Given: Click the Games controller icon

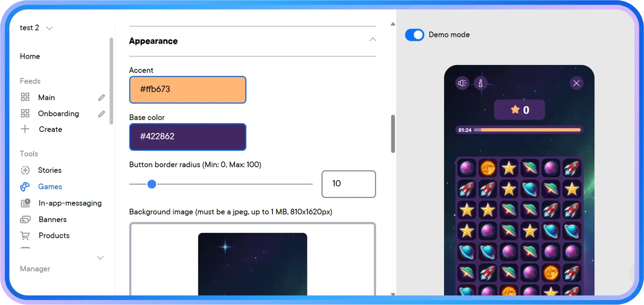Looking at the screenshot, I should (25, 187).
